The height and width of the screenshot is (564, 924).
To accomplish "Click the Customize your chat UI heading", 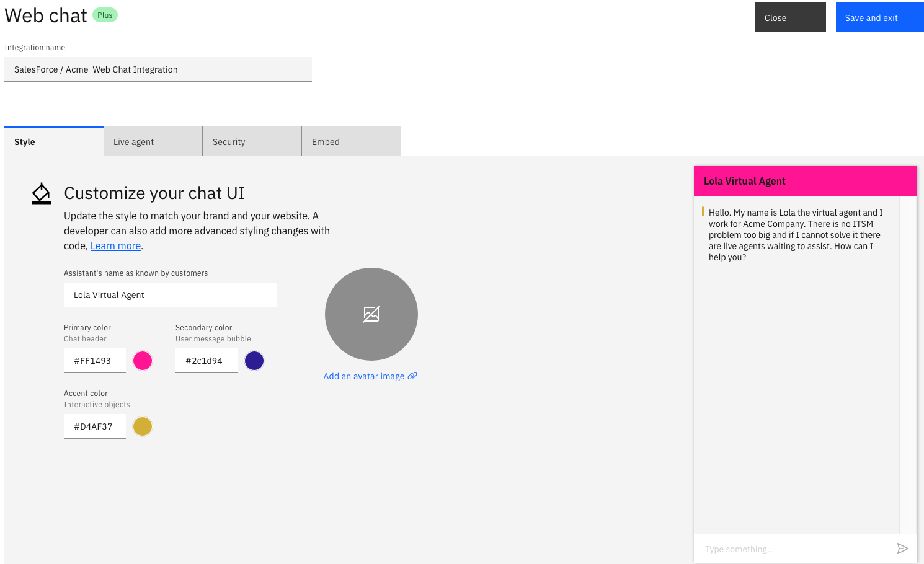I will pyautogui.click(x=154, y=193).
